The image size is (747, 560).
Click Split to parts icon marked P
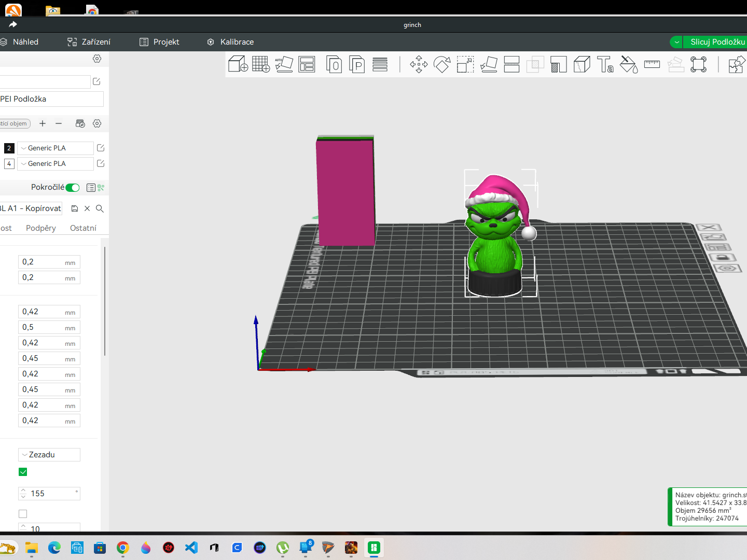tap(357, 64)
